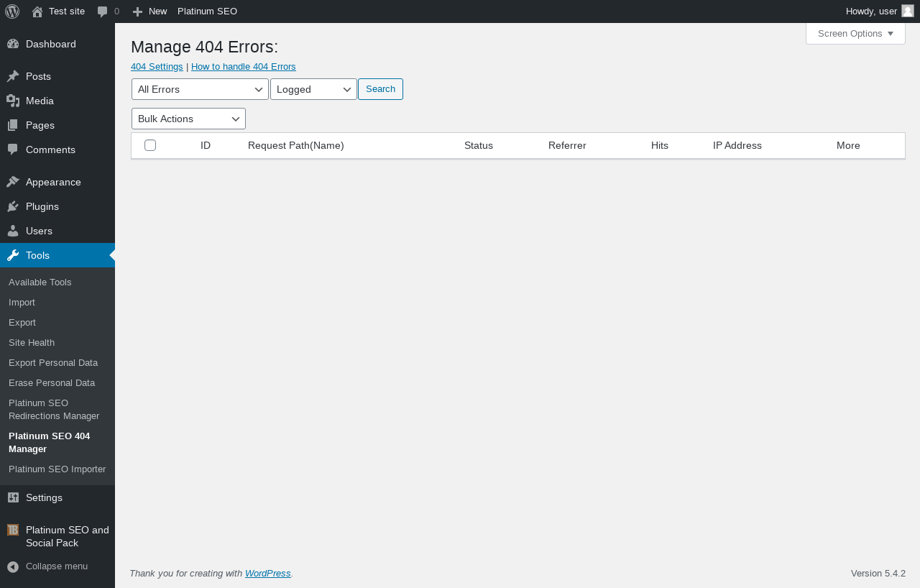920x588 pixels.
Task: Open How to handle 404 Errors link
Action: click(244, 66)
